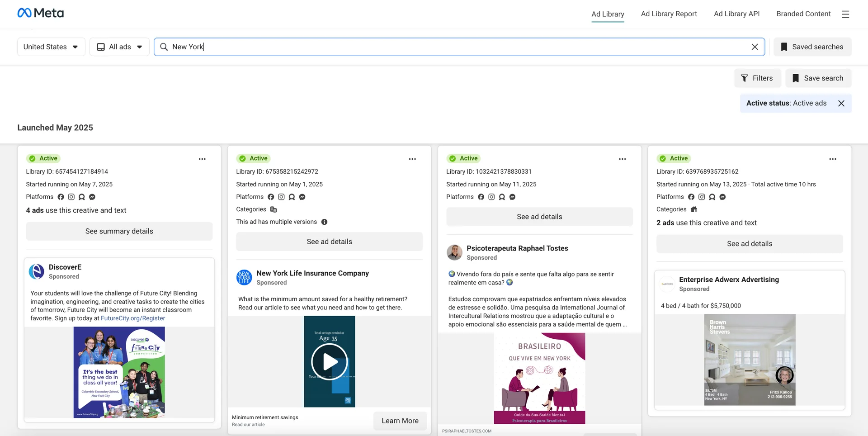Play the retirement savings video

(329, 361)
